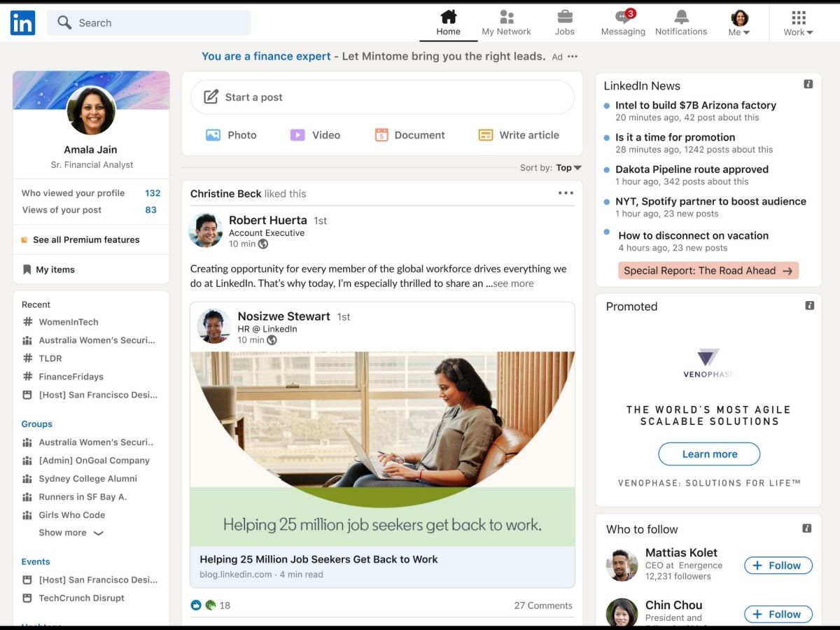Add a Video to a post
The width and height of the screenshot is (840, 630).
coord(315,135)
